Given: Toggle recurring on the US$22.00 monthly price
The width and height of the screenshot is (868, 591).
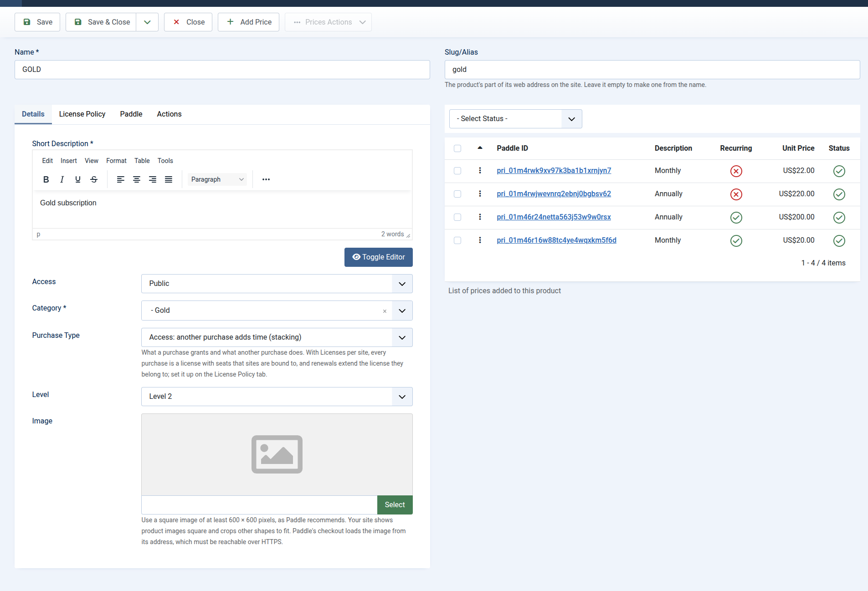Looking at the screenshot, I should point(736,171).
